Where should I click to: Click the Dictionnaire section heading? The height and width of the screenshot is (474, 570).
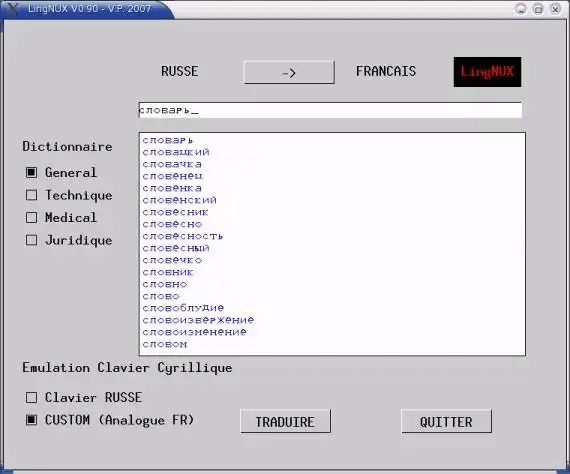tap(67, 146)
